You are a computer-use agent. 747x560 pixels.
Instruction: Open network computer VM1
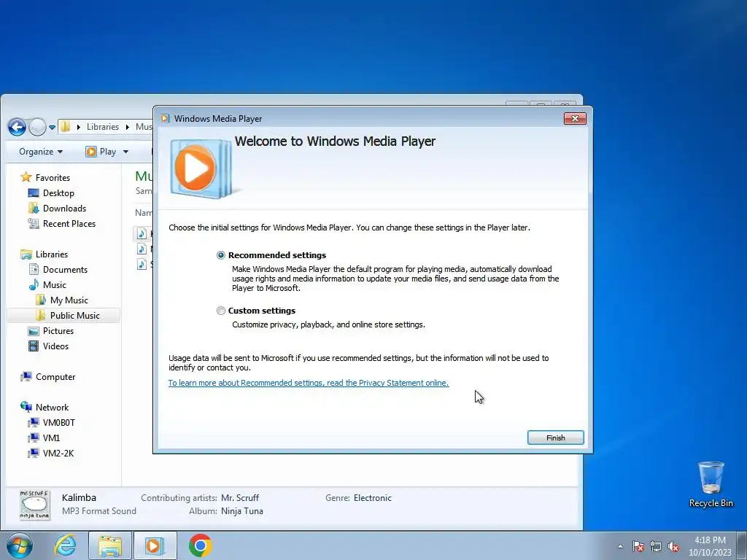[x=51, y=437]
